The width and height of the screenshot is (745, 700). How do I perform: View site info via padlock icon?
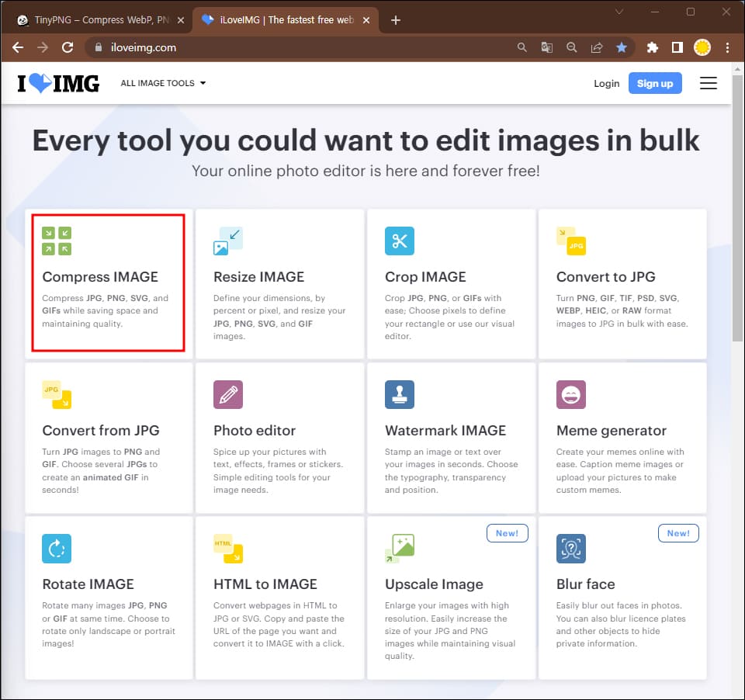(x=99, y=47)
